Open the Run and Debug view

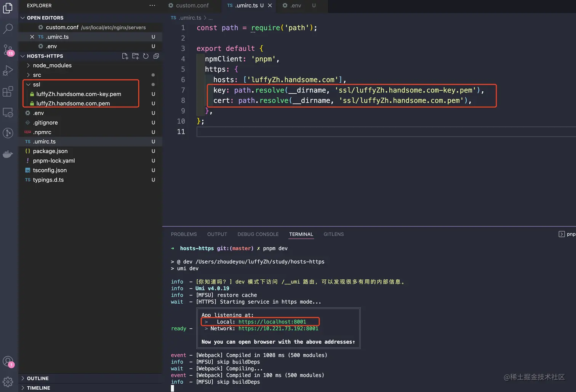pos(8,71)
